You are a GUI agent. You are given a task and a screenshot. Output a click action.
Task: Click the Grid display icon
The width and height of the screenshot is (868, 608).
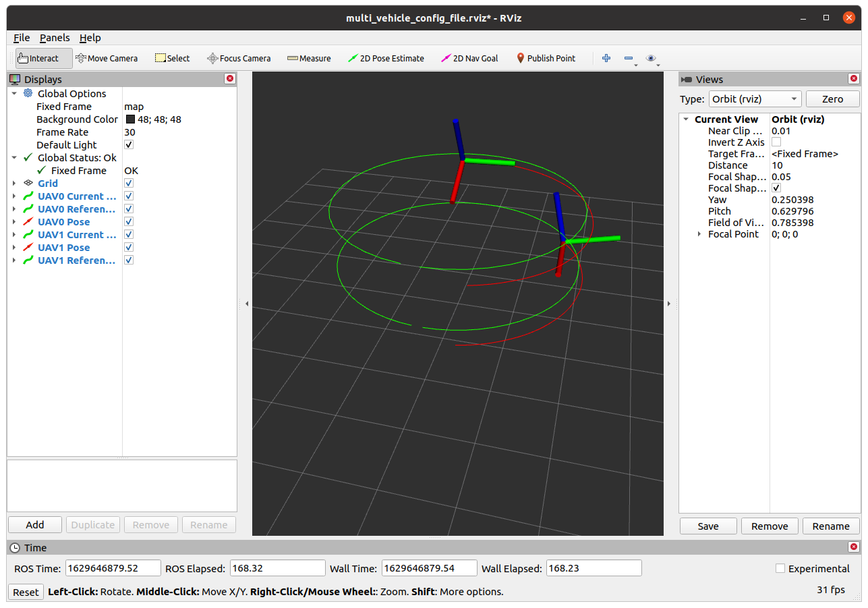(28, 183)
